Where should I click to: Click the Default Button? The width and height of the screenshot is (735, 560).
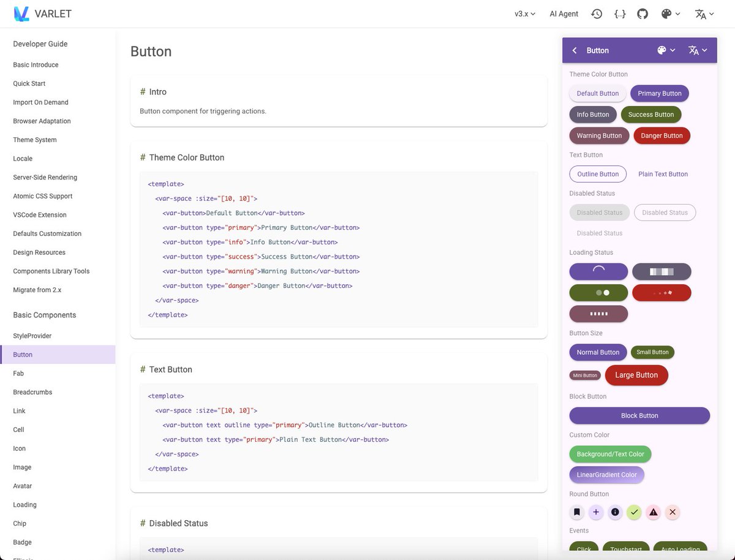598,93
